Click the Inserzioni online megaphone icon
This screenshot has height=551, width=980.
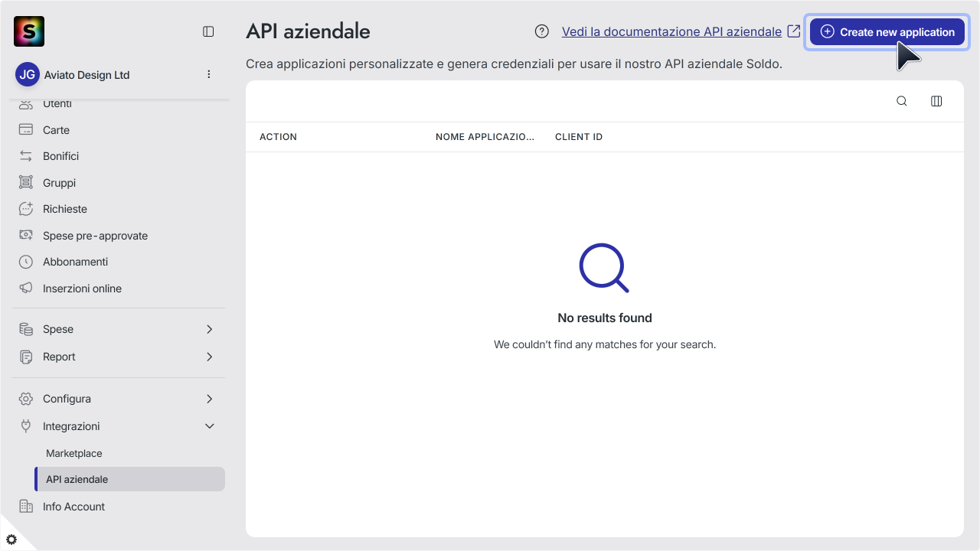(26, 289)
